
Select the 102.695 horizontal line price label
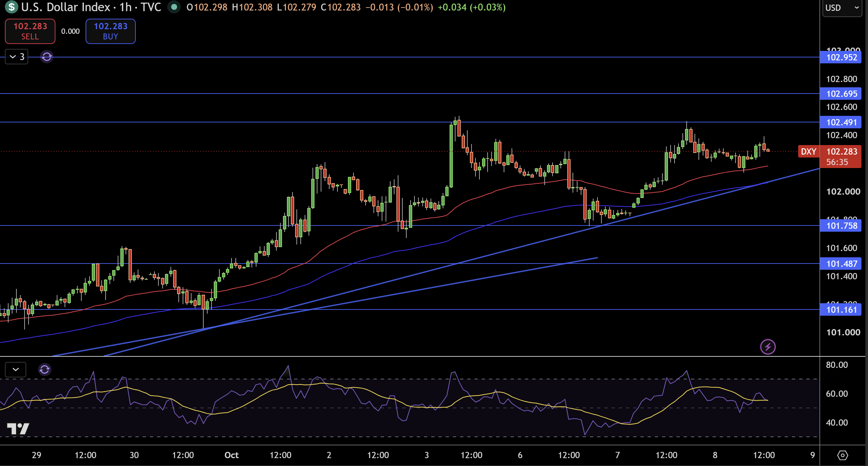click(x=841, y=94)
